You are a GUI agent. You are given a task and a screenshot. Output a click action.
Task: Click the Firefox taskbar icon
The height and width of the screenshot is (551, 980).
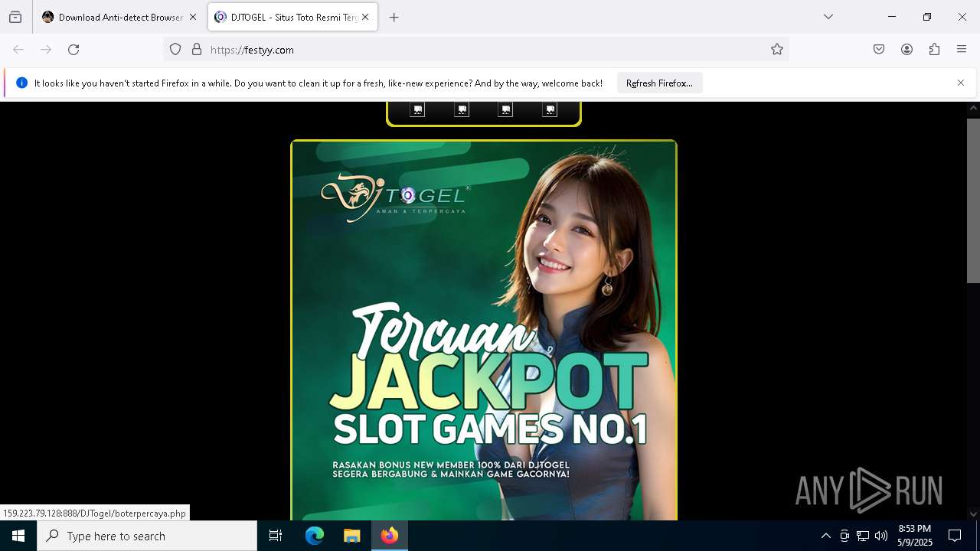pyautogui.click(x=390, y=536)
